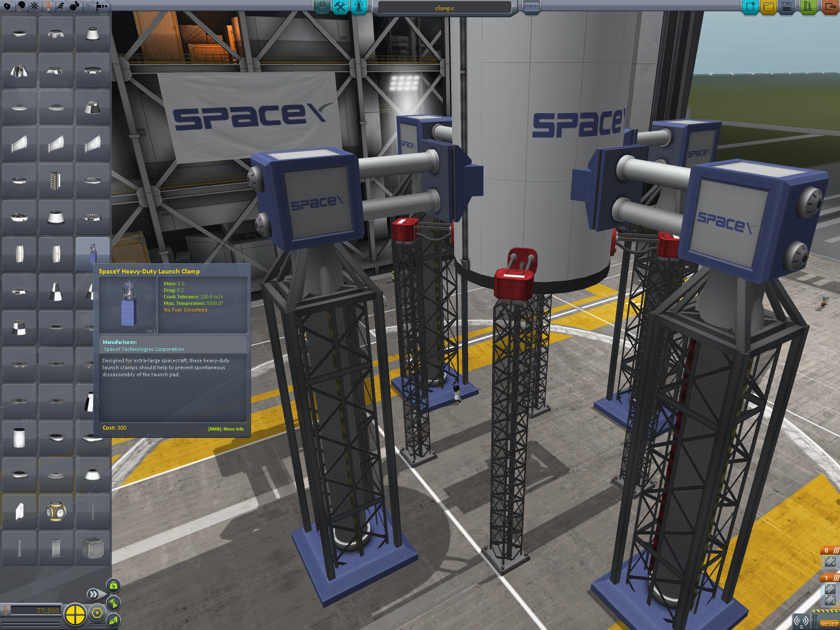Pick the white cone adapter in top row
This screenshot has height=630, width=840.
click(93, 34)
